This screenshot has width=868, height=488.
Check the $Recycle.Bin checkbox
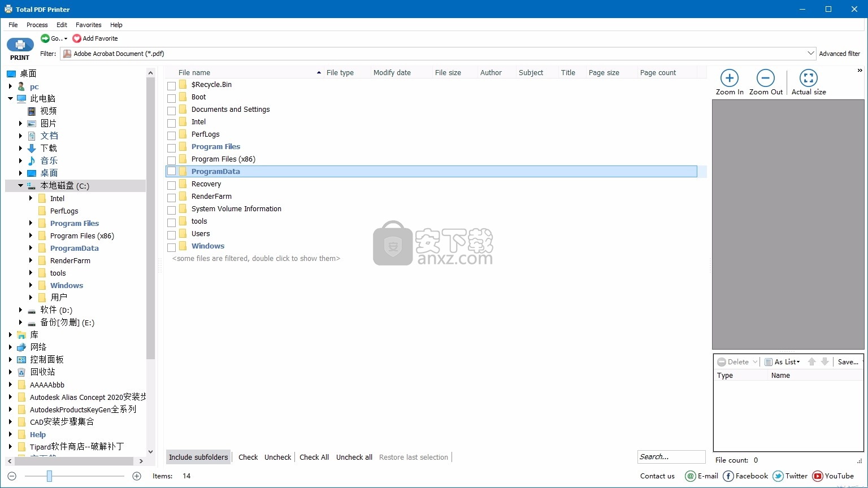click(x=171, y=86)
